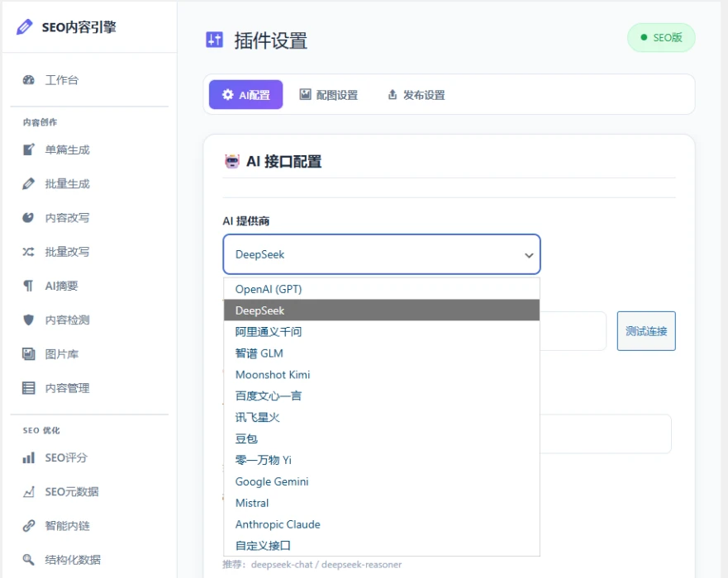This screenshot has width=728, height=578.
Task: Click the SEO内容引擎 title text
Action: click(x=79, y=27)
